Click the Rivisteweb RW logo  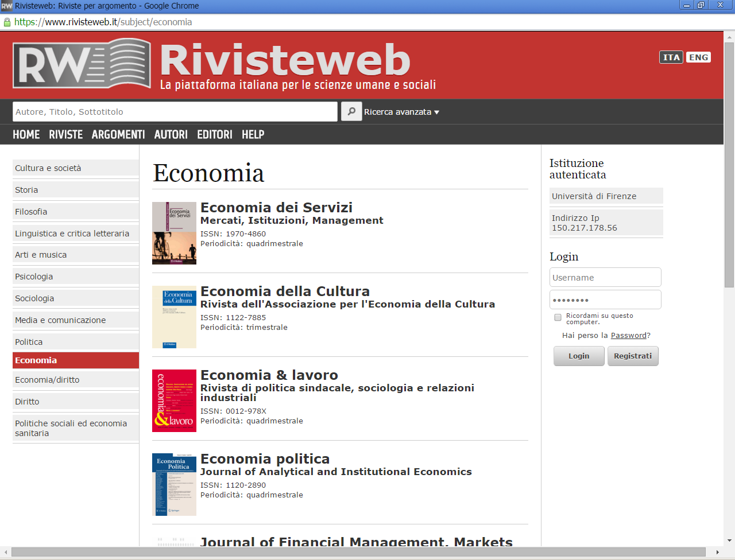click(82, 63)
